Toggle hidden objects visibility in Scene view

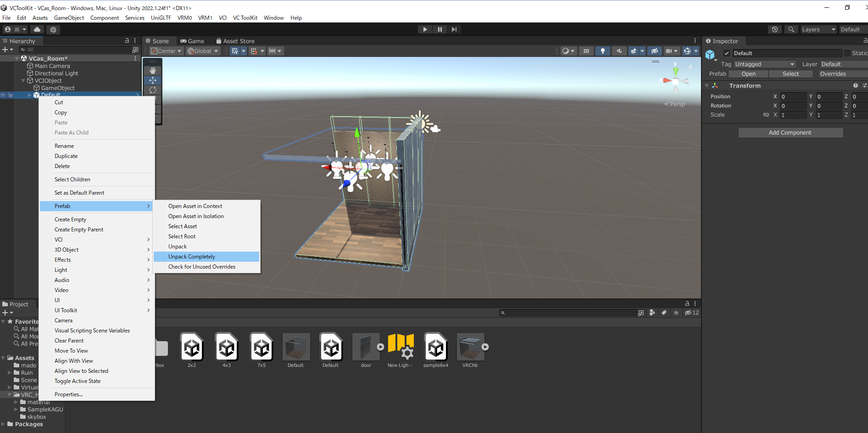[x=655, y=51]
